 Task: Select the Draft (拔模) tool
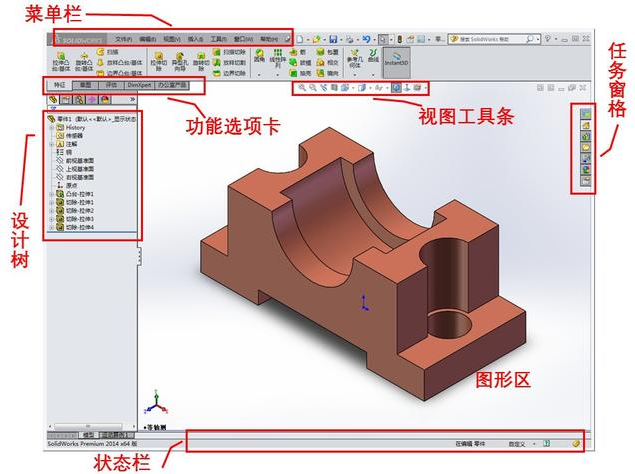[300, 63]
